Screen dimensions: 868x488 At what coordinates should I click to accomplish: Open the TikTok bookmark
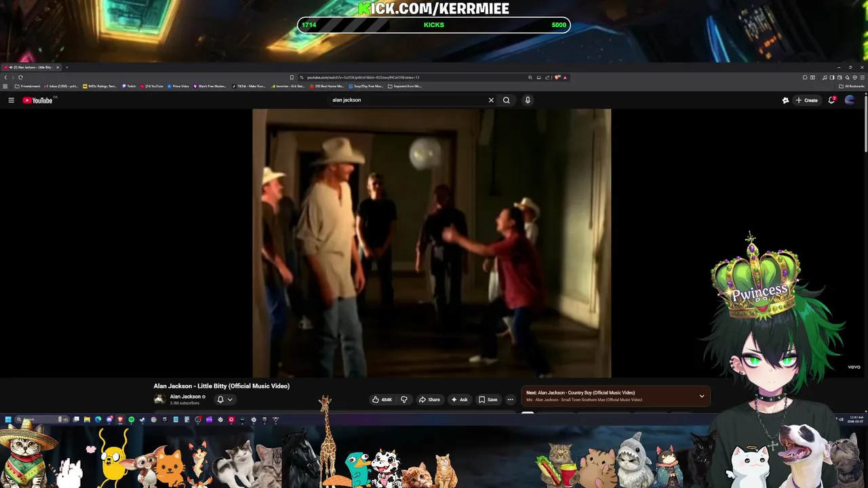point(249,86)
